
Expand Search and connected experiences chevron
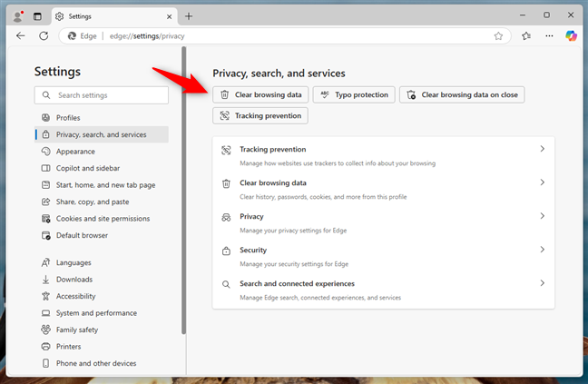543,283
